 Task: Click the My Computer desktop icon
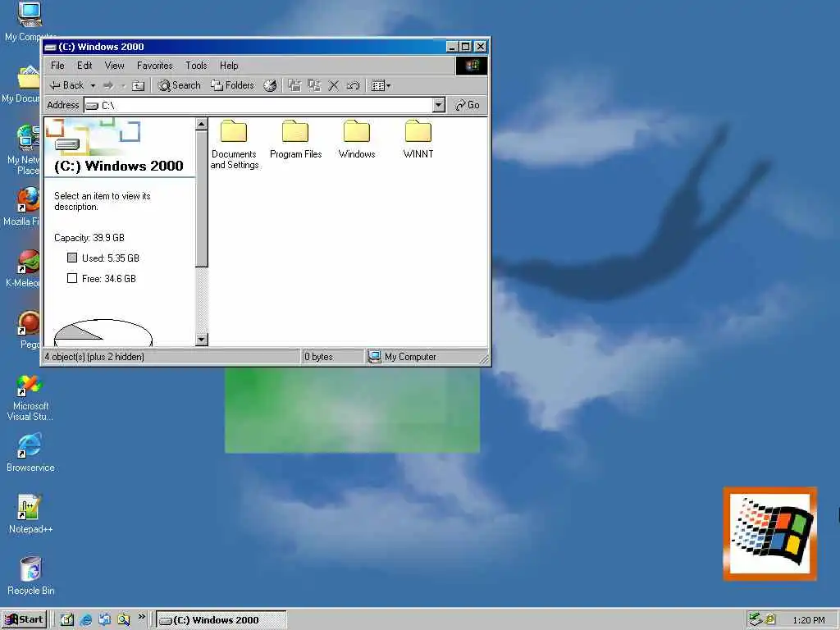(29, 21)
